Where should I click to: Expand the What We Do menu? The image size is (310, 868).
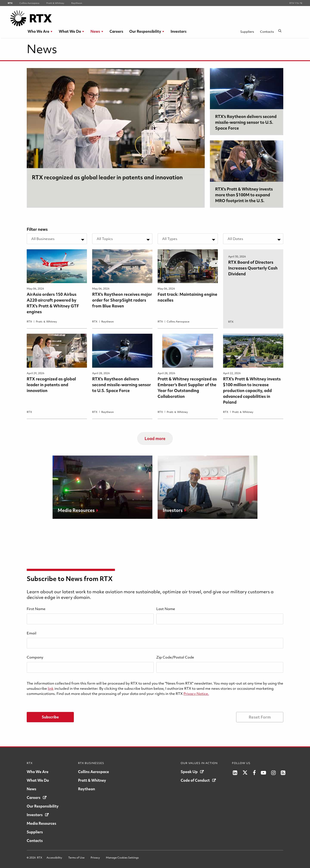pyautogui.click(x=71, y=31)
